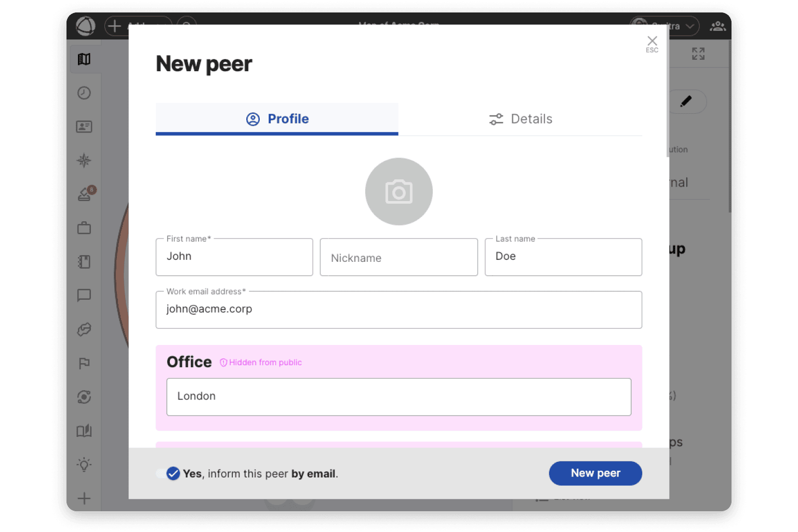This screenshot has width=798, height=532.
Task: Close the New peer dialog with X
Action: [x=652, y=42]
